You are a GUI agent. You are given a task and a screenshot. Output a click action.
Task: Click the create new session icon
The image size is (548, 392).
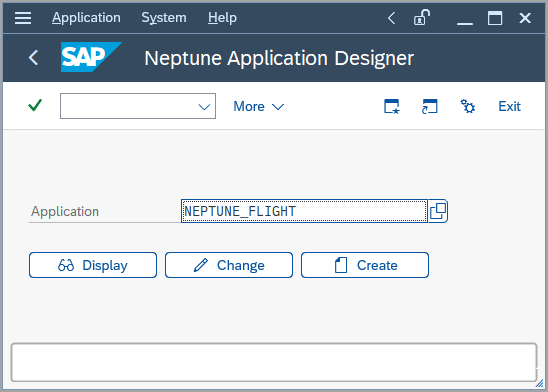click(392, 106)
